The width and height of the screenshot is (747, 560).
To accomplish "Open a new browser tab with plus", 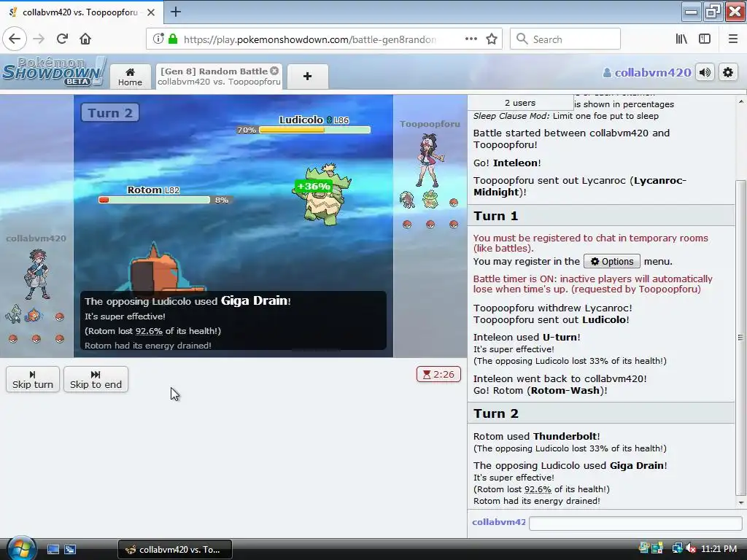I will point(175,12).
